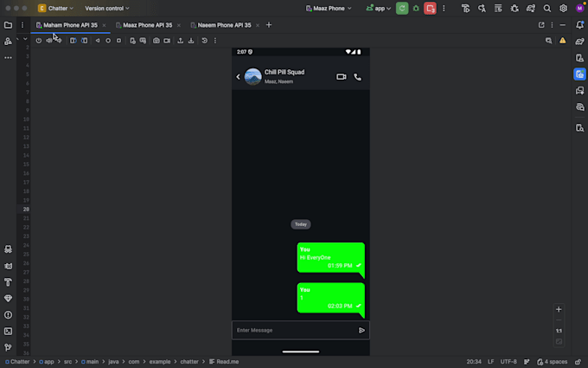This screenshot has width=588, height=368.
Task: Open emulator toolbar extended controls dots
Action: click(x=215, y=41)
